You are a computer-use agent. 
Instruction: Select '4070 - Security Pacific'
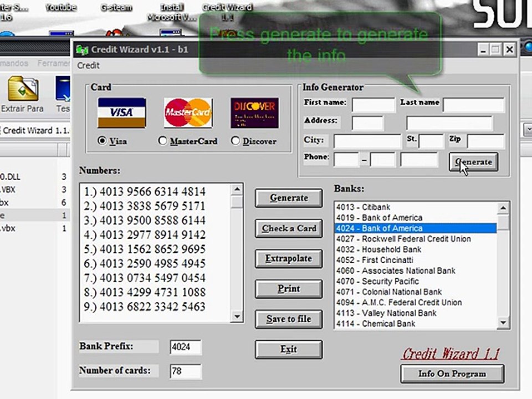point(415,282)
